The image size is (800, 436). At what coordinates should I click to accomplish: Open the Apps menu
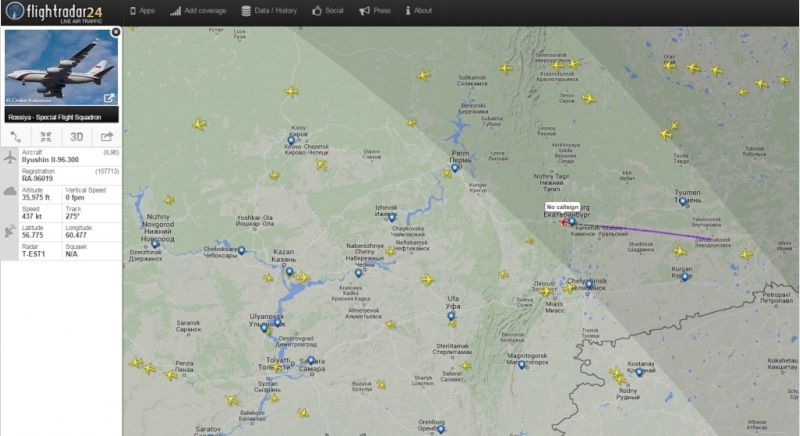click(x=142, y=11)
